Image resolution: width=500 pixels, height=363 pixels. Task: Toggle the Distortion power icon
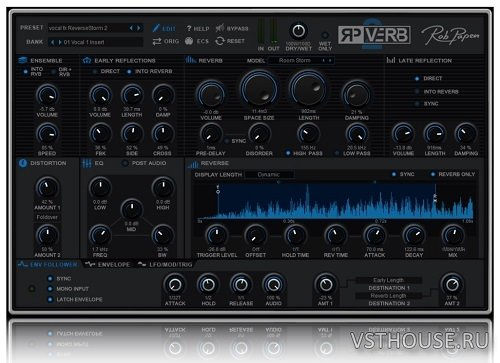23,163
